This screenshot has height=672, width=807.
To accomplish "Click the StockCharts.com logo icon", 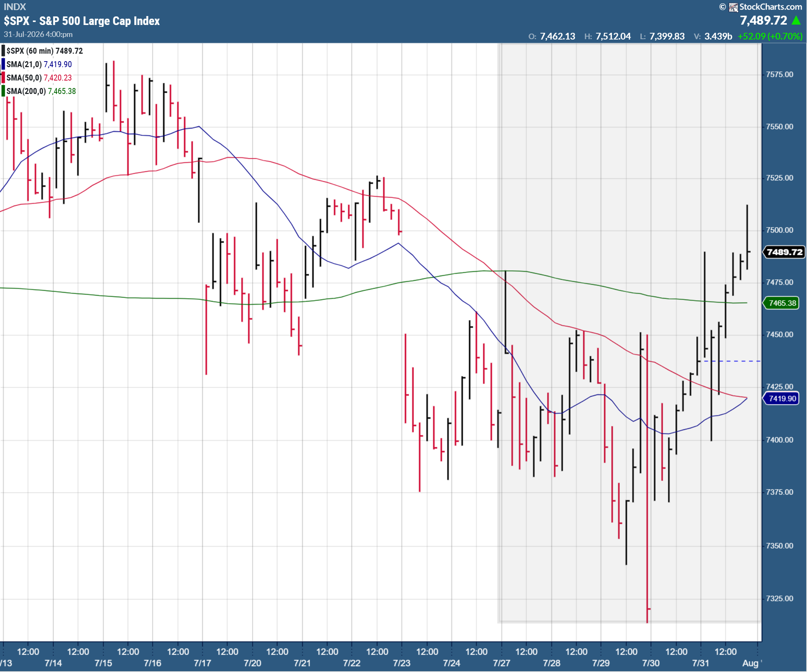I will pos(734,7).
